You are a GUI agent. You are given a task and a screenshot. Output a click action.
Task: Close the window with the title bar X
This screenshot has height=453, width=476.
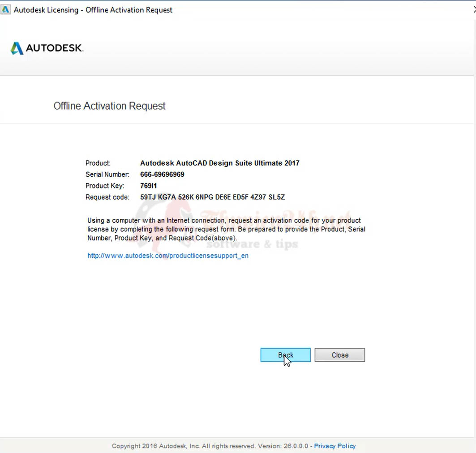click(474, 9)
